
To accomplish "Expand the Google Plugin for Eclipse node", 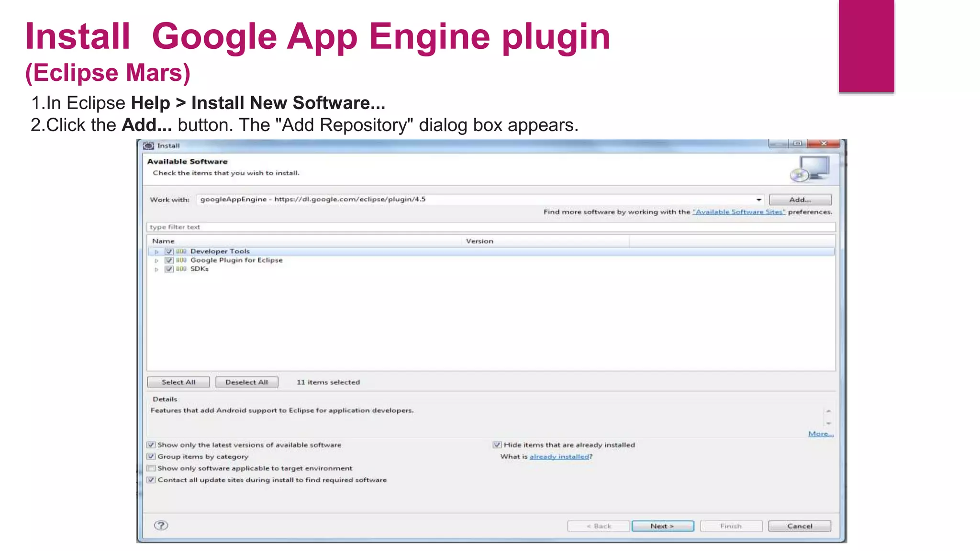I will click(156, 261).
